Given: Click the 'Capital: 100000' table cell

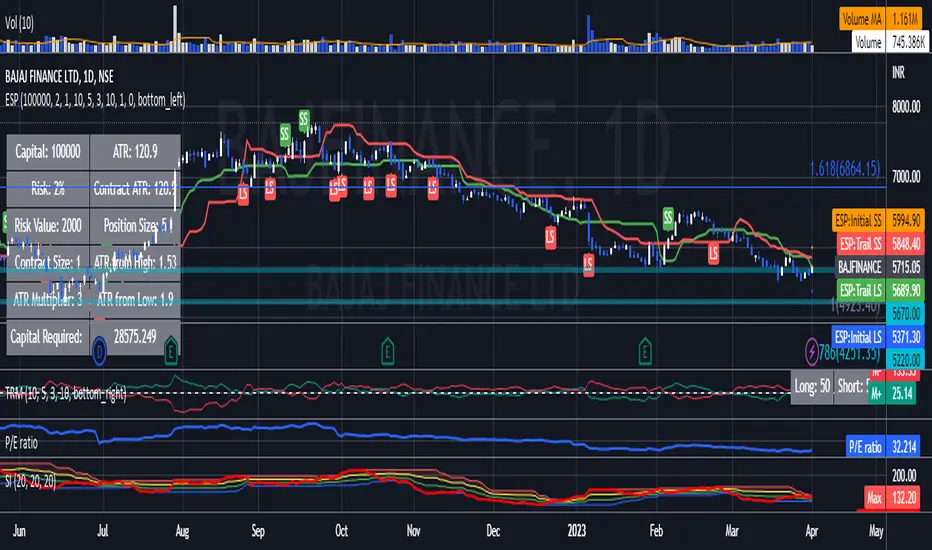Looking at the screenshot, I should pos(48,152).
